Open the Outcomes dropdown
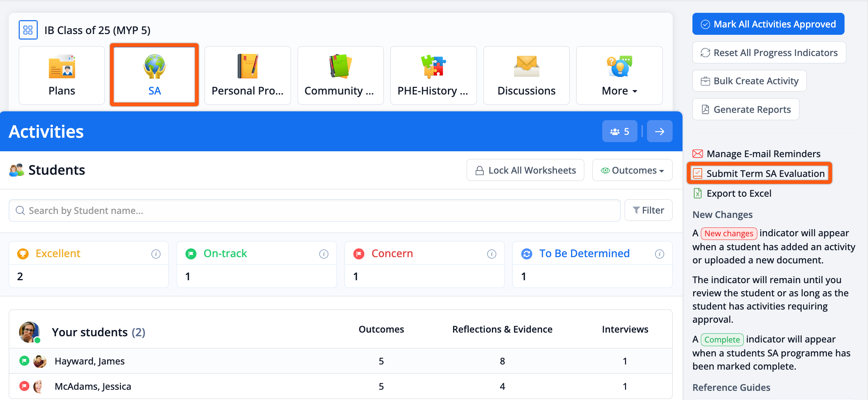Image resolution: width=868 pixels, height=400 pixels. 632,170
